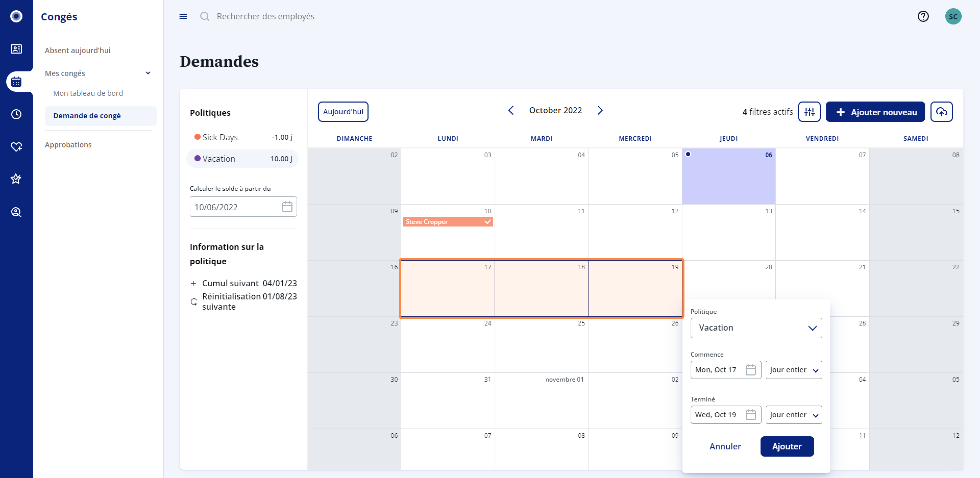Select calendar day 11
980x478 pixels.
[541, 232]
